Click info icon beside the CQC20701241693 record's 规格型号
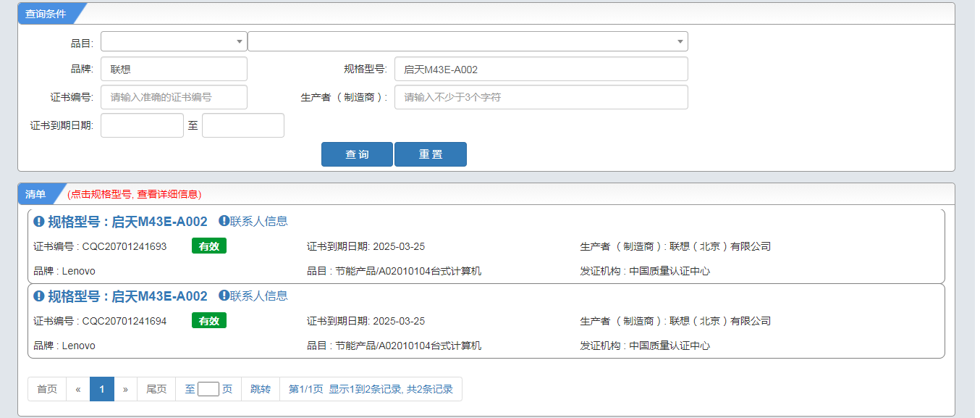The image size is (980, 418). click(39, 222)
